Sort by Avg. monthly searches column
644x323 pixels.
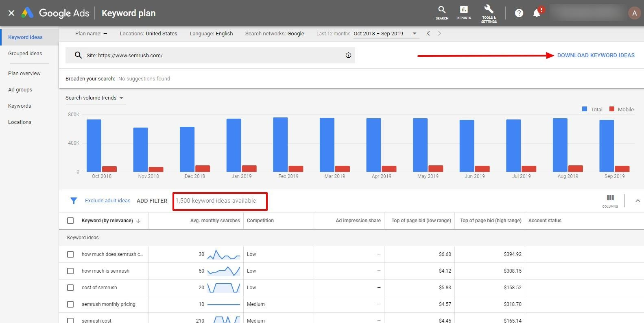[x=215, y=221]
